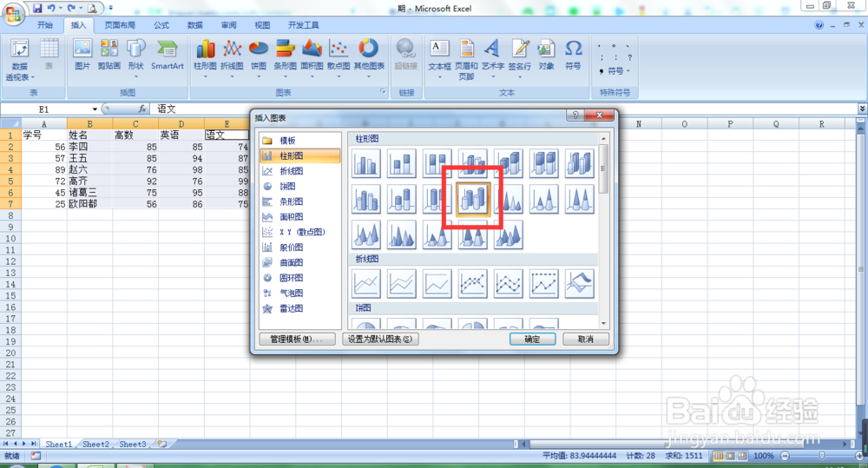This screenshot has width=868, height=468.
Task: Select 折线图 in the chart type list
Action: point(299,171)
